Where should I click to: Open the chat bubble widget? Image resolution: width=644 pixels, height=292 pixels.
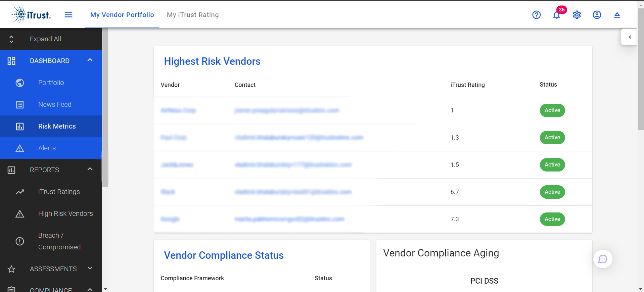(603, 259)
